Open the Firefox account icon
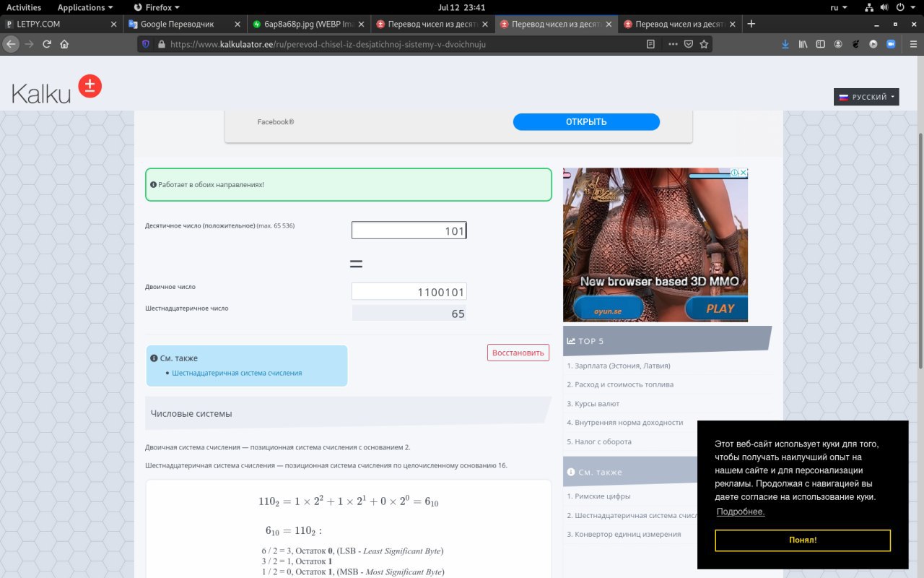Screen dimensions: 924x578 [838, 44]
